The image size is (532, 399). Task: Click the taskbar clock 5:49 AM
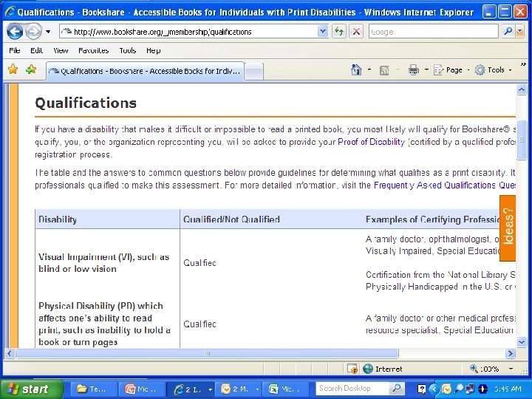pos(508,389)
